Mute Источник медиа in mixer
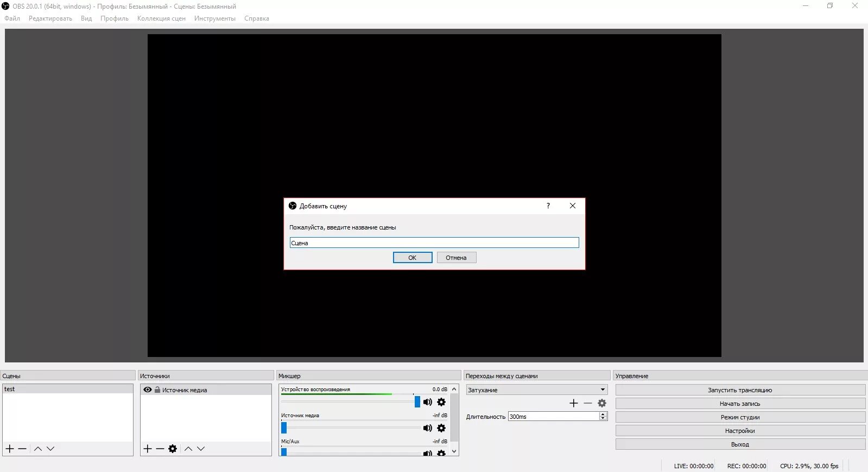 [428, 428]
